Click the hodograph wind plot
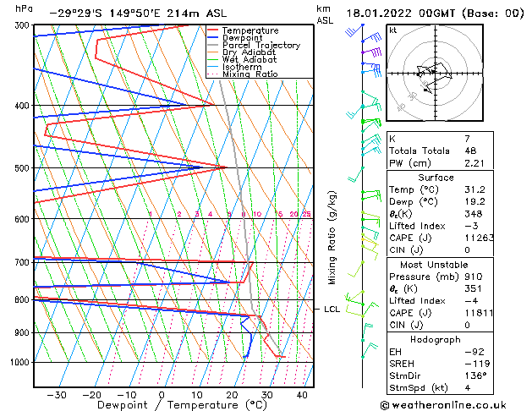 (x=435, y=73)
